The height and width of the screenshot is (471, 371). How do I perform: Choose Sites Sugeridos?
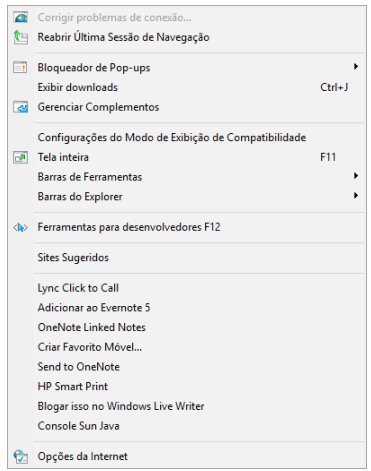[x=187, y=257]
